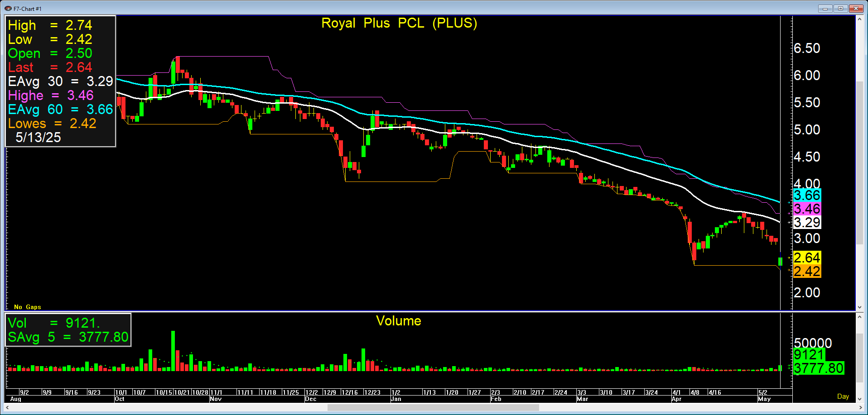This screenshot has width=868, height=415.
Task: Click the cyan 3.66 price axis tag
Action: click(807, 195)
